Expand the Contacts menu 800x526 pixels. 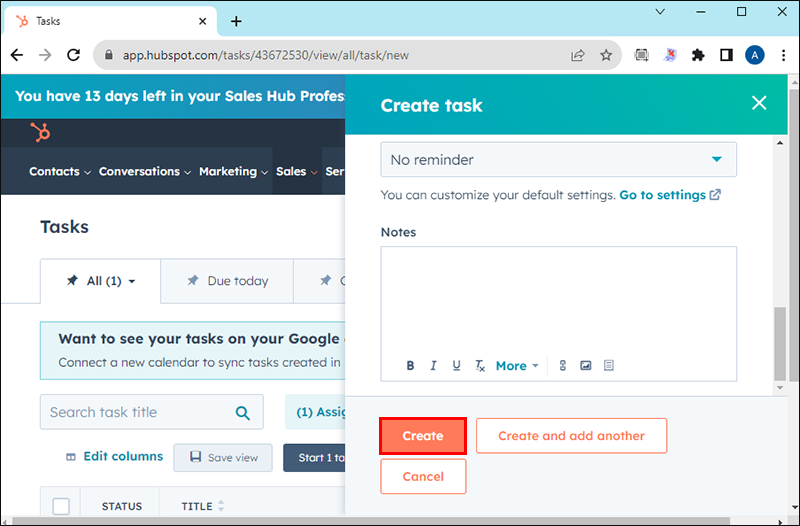(x=60, y=171)
